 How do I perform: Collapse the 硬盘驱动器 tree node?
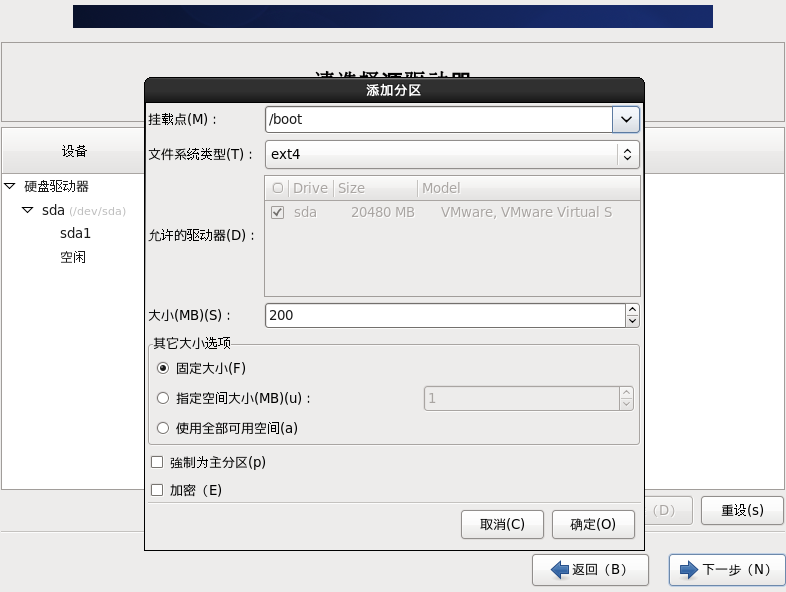[x=10, y=186]
